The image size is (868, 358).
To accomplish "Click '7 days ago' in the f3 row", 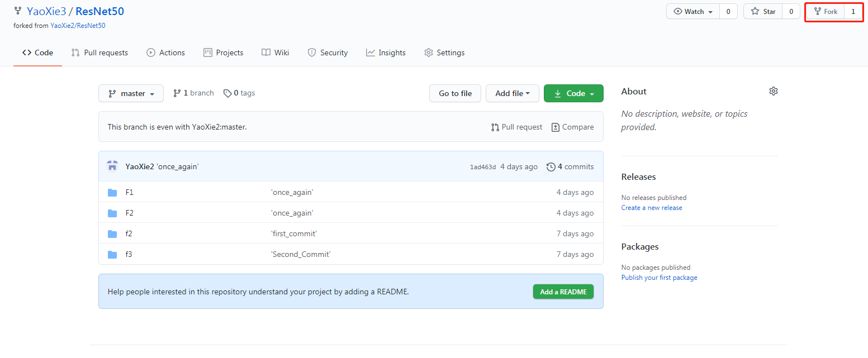I will tap(575, 254).
